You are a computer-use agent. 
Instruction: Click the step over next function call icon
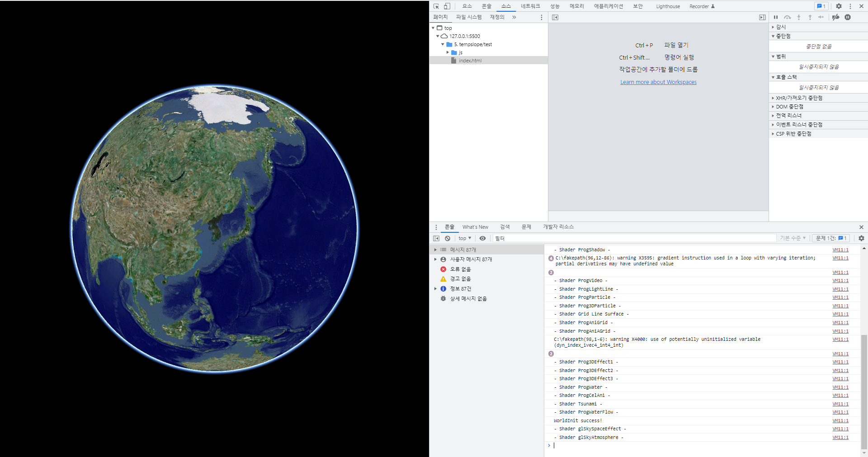pos(787,17)
